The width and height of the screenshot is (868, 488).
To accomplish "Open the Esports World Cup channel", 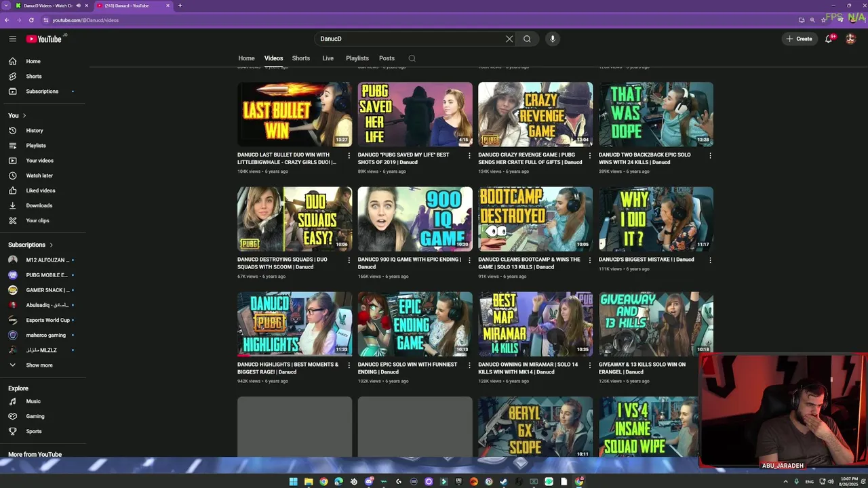I will click(45, 320).
